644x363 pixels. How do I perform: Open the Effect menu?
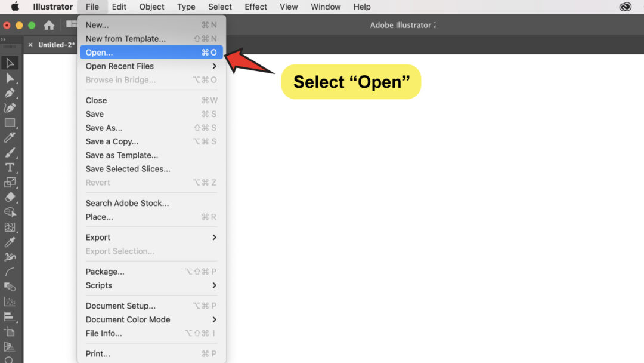[255, 7]
